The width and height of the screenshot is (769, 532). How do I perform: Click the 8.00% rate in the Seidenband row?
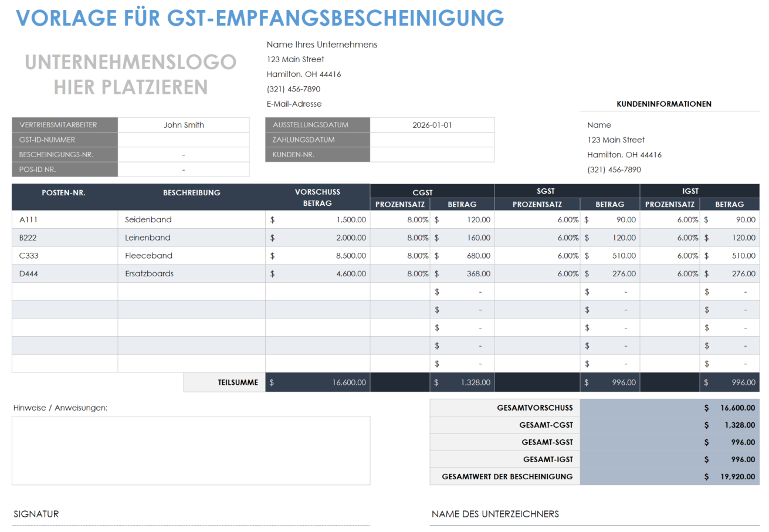[418, 219]
